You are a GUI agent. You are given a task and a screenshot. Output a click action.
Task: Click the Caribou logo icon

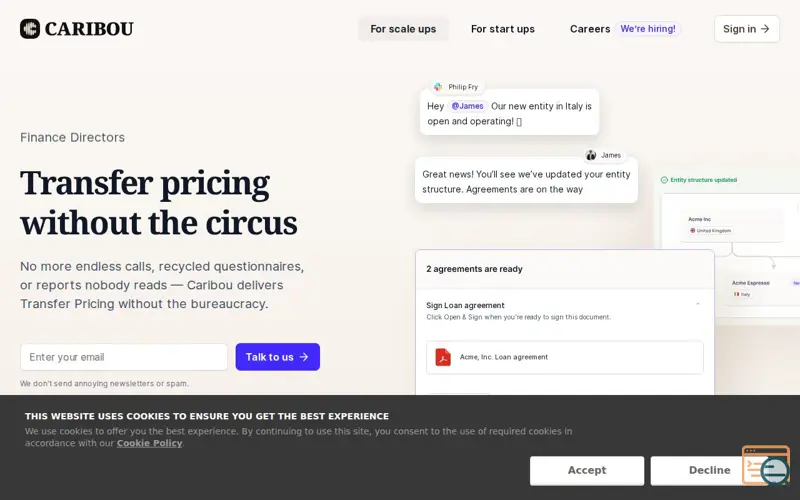click(x=30, y=29)
